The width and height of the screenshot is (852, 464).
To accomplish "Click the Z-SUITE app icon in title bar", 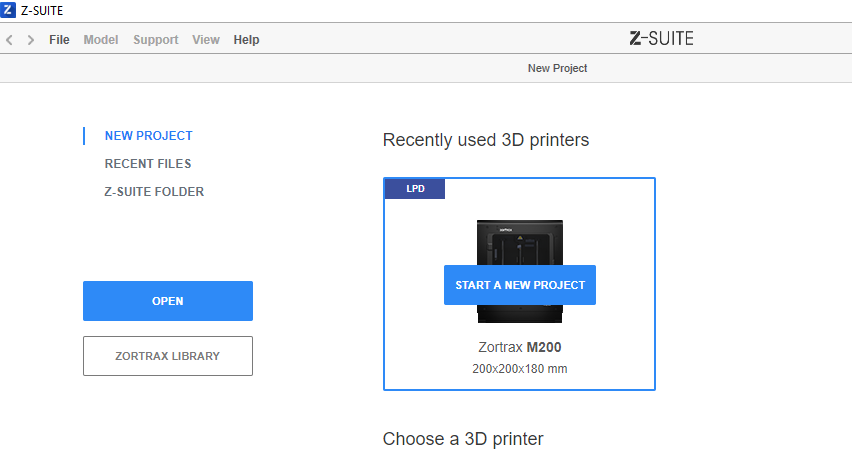I will 9,10.
